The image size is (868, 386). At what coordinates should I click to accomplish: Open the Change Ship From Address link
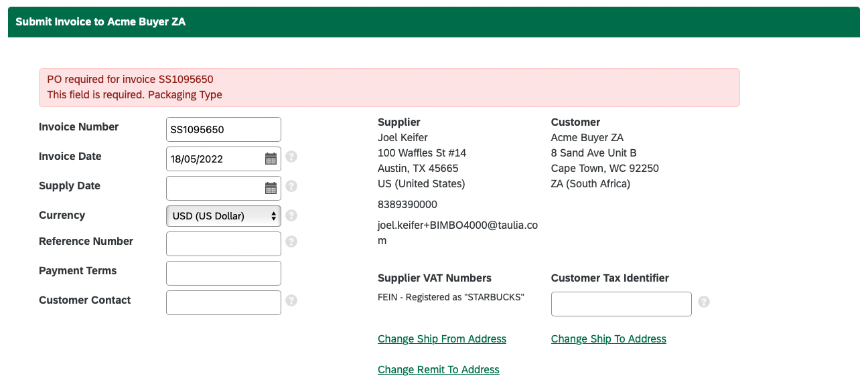tap(442, 339)
